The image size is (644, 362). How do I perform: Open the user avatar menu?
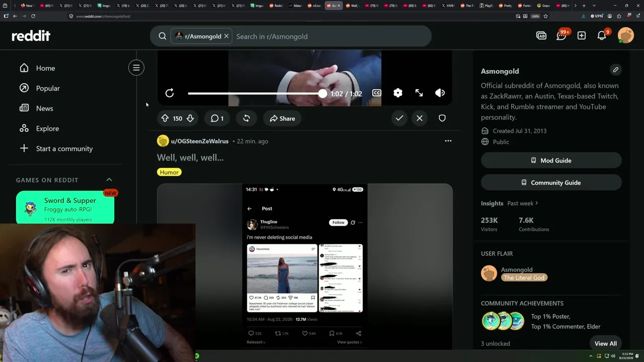[x=626, y=36]
